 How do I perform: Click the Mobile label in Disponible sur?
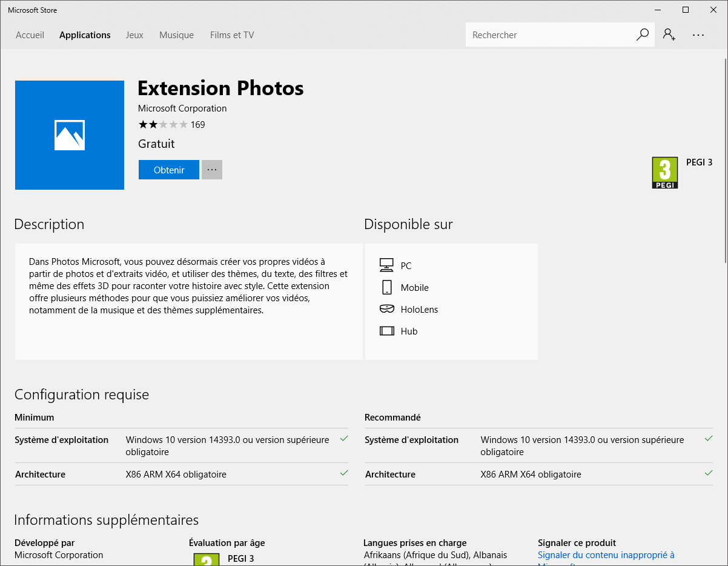coord(414,288)
